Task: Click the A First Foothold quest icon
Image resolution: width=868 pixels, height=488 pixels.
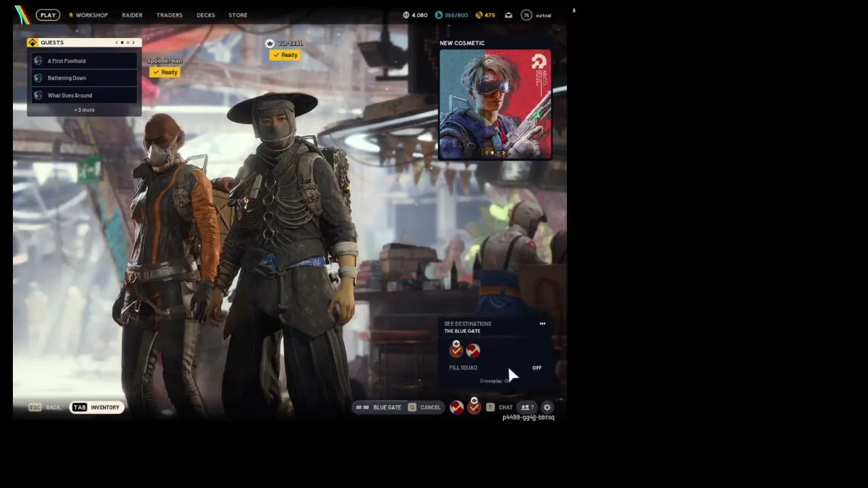Action: (x=38, y=61)
